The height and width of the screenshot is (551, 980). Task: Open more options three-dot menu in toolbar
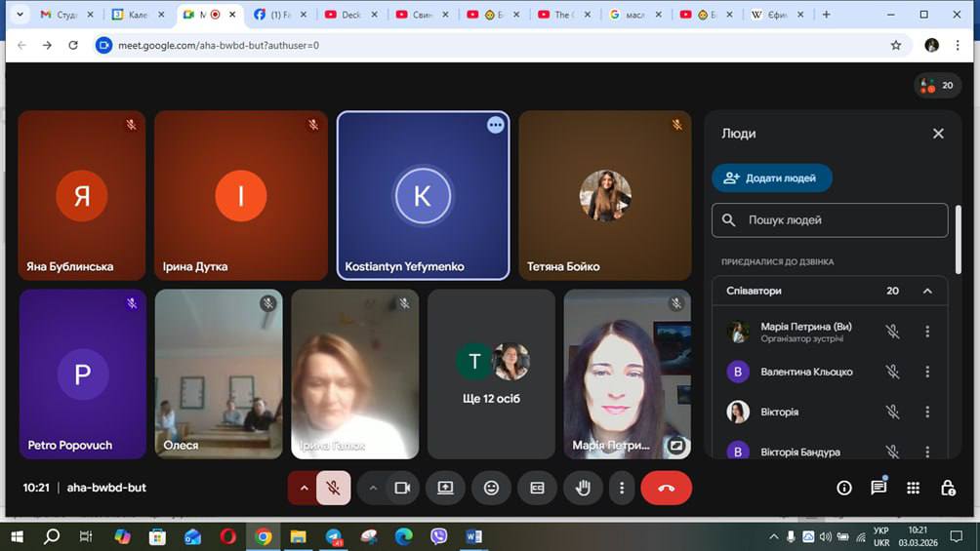pos(622,488)
